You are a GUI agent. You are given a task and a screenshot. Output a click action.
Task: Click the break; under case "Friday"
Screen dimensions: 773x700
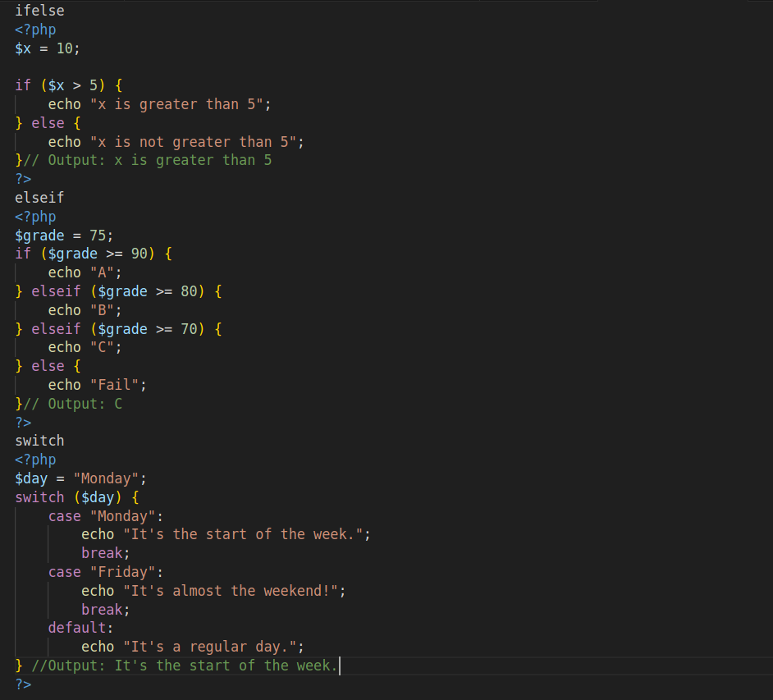tap(106, 610)
